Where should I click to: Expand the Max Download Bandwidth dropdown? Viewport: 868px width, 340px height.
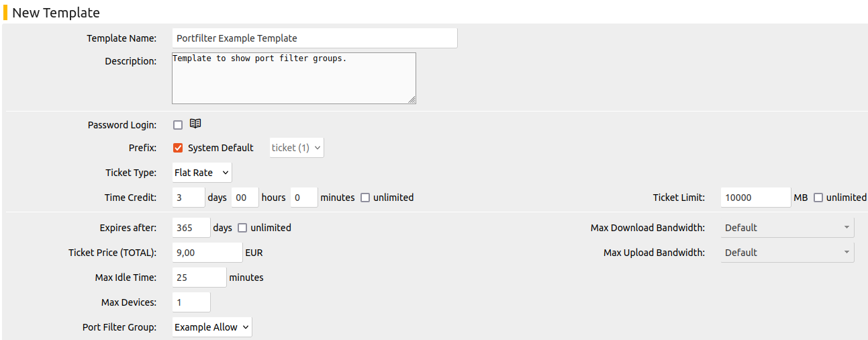787,228
